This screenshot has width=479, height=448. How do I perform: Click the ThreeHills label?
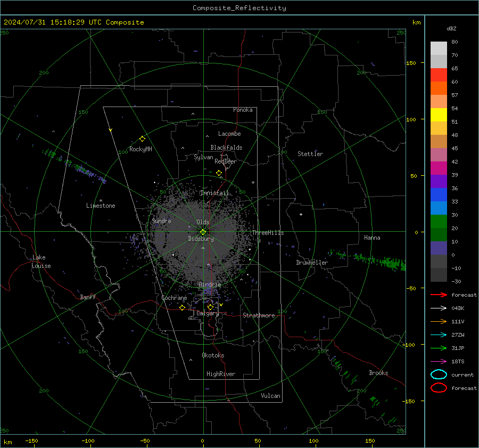pyautogui.click(x=268, y=233)
